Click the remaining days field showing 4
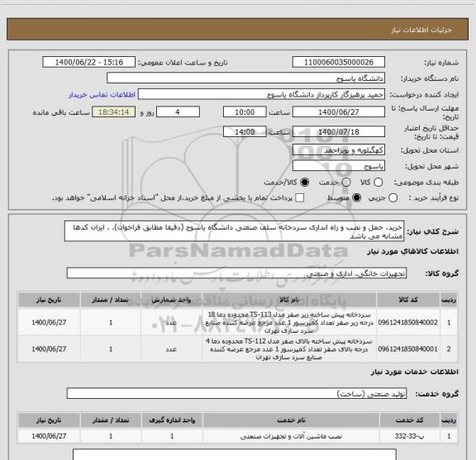The height and width of the screenshot is (460, 476). click(x=178, y=112)
